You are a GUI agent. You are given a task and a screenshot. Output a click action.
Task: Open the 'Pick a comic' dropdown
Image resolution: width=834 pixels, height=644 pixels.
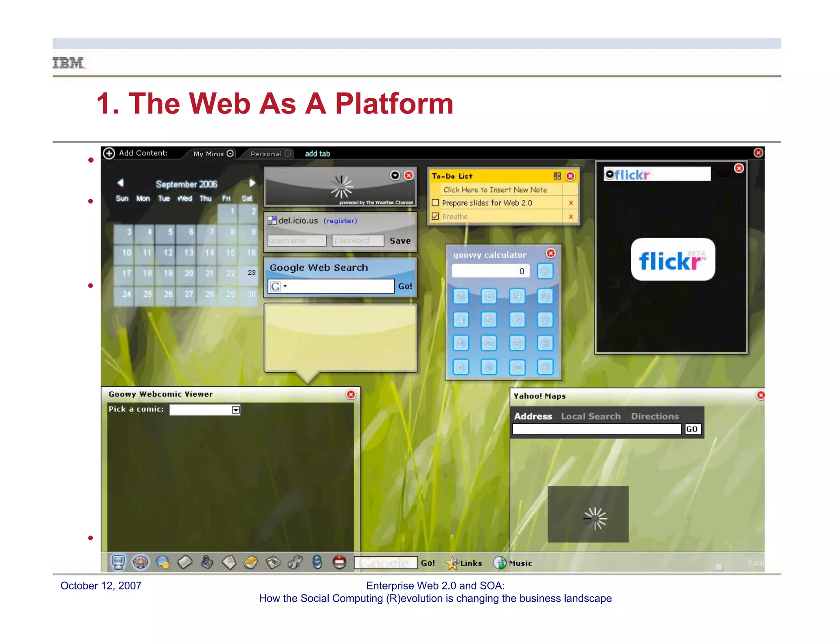[236, 410]
